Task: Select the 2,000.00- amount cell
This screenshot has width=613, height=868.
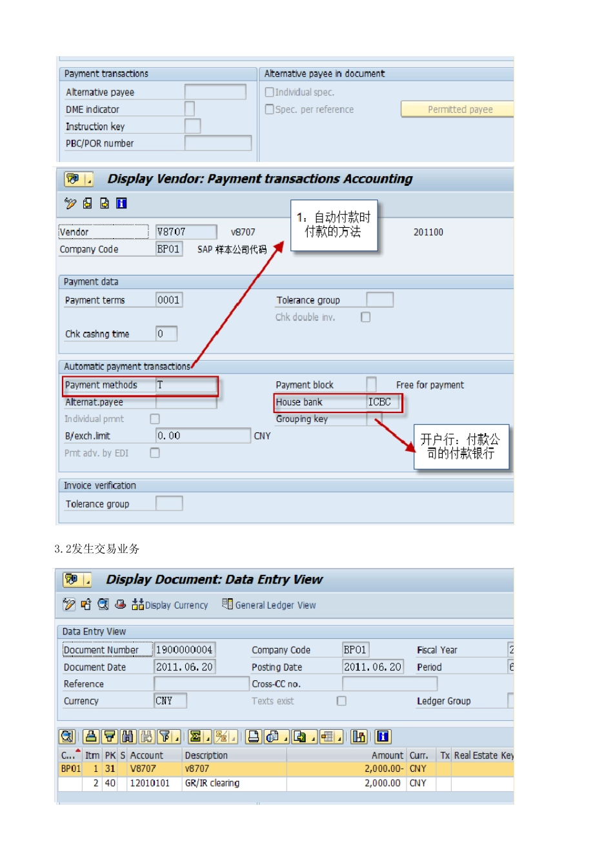Action: click(347, 769)
